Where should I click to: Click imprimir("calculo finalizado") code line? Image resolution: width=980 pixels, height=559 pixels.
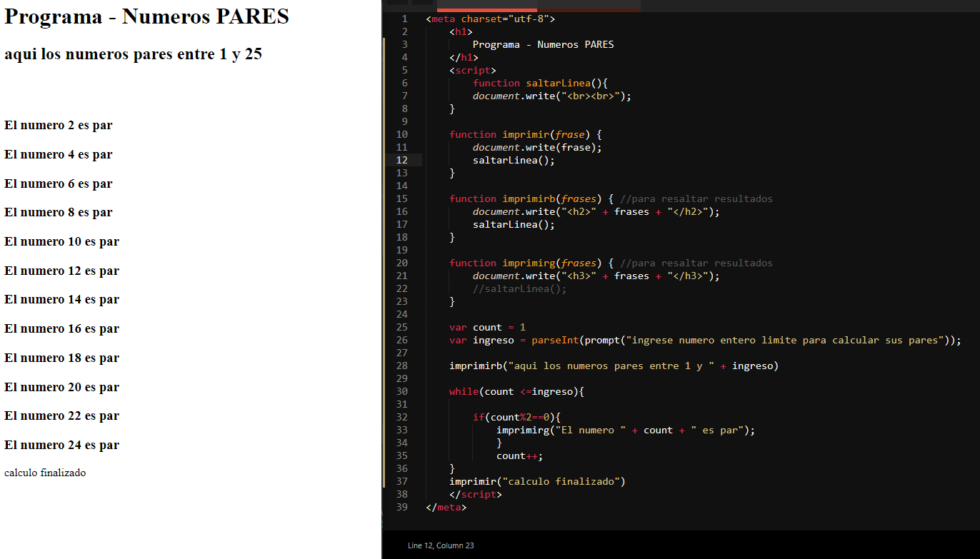[x=537, y=481]
